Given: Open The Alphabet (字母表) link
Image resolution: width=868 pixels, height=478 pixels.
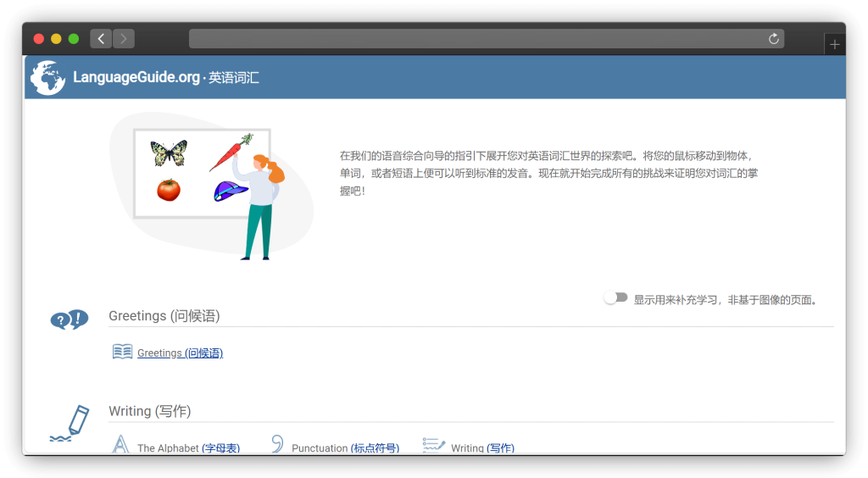Looking at the screenshot, I should pos(188,448).
